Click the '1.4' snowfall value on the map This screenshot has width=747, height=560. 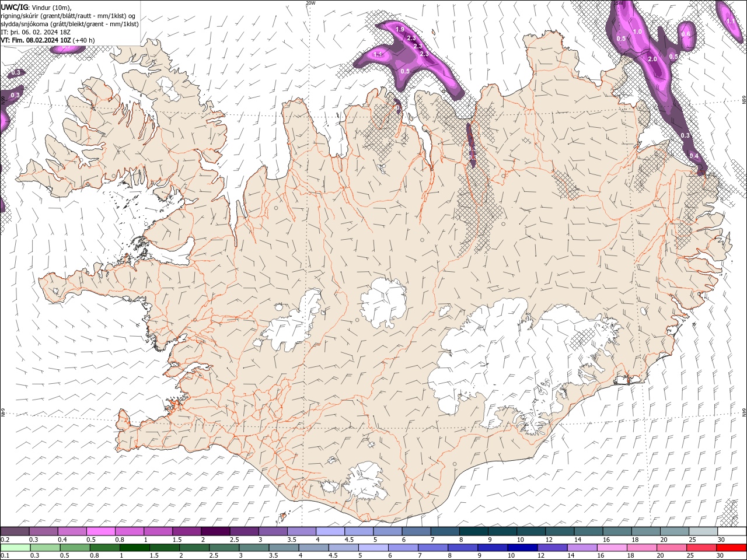pos(378,54)
